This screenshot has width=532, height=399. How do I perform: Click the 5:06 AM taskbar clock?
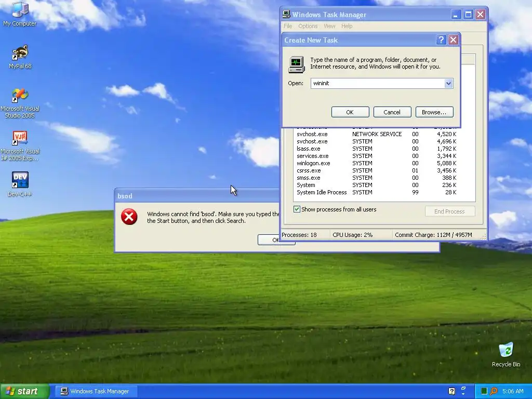(513, 391)
